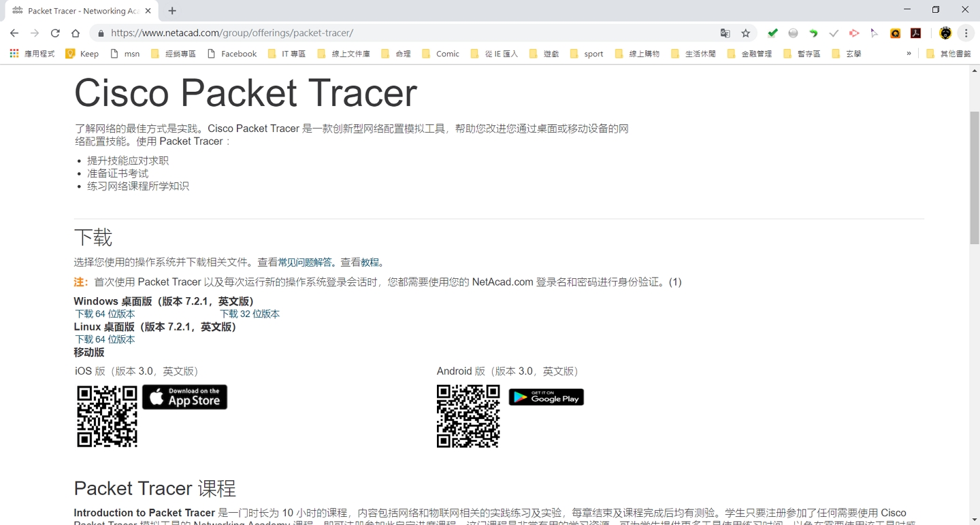Click the gray checkmark extension icon
Viewport: 980px width, 525px height.
834,33
